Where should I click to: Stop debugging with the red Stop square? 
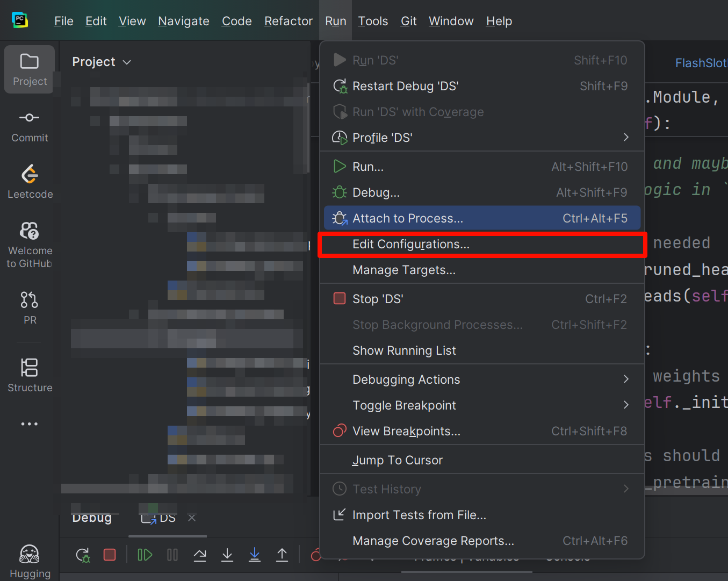click(x=110, y=555)
